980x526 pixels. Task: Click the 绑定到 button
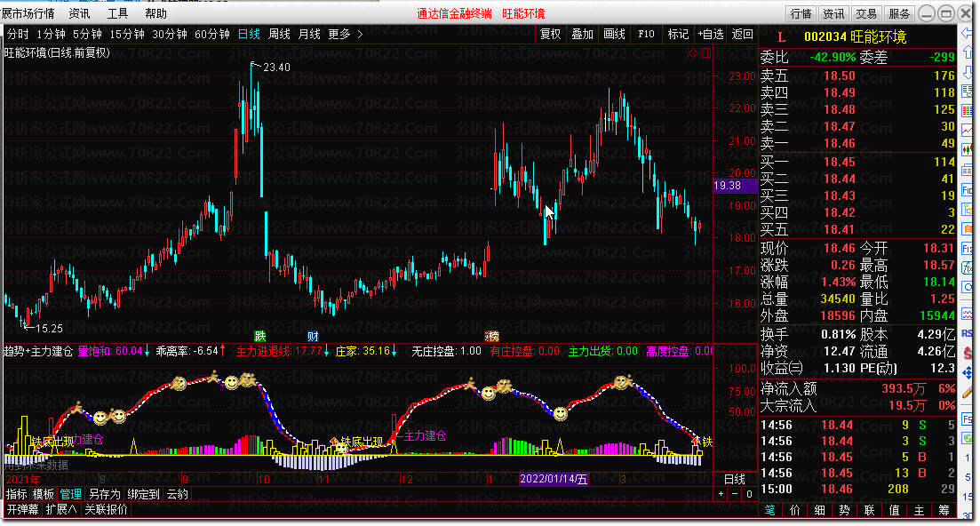[144, 494]
